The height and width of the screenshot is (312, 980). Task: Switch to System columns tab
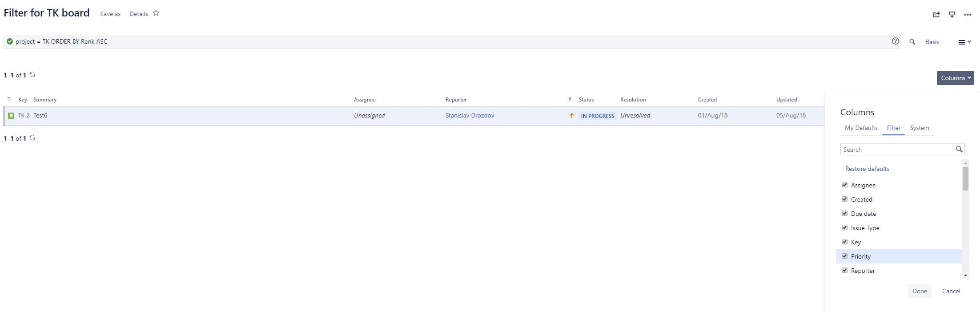pos(919,128)
